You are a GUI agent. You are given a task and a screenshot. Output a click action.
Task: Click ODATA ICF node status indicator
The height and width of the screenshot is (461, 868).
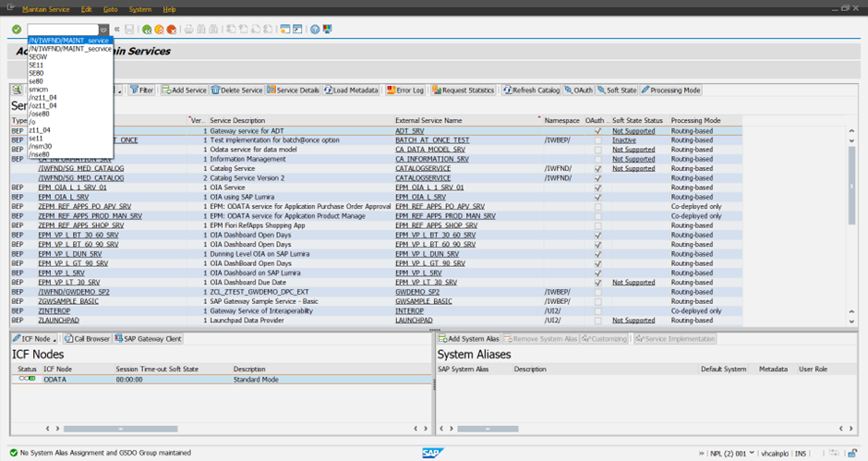[x=27, y=379]
